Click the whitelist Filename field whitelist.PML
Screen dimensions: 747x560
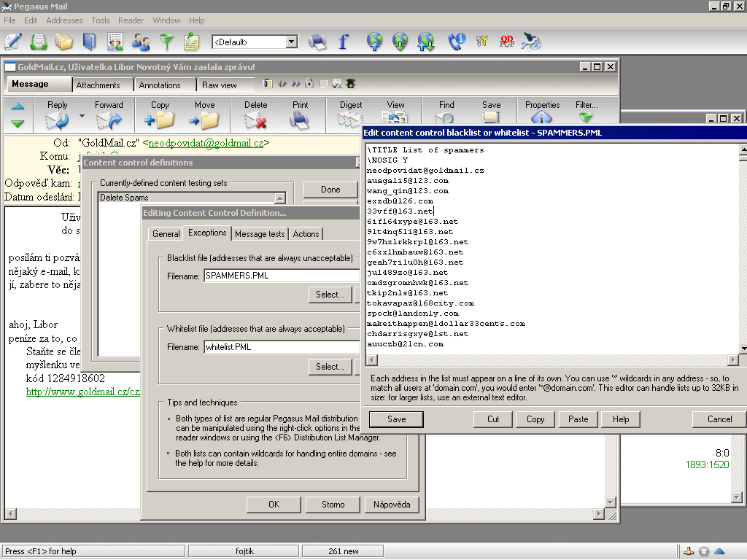click(x=282, y=347)
